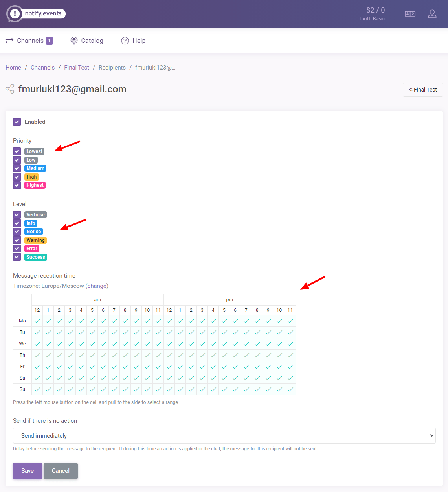Toggle Tuesday 9 pm checkmark cell
Viewport: 448px width, 492px height.
point(268,332)
